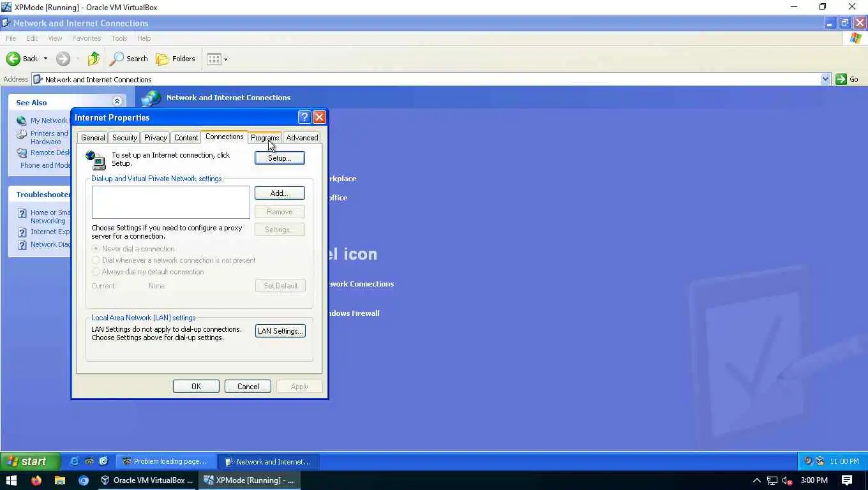The image size is (868, 490).
Task: Click the raccoon browser quick launch icon
Action: pos(89,461)
